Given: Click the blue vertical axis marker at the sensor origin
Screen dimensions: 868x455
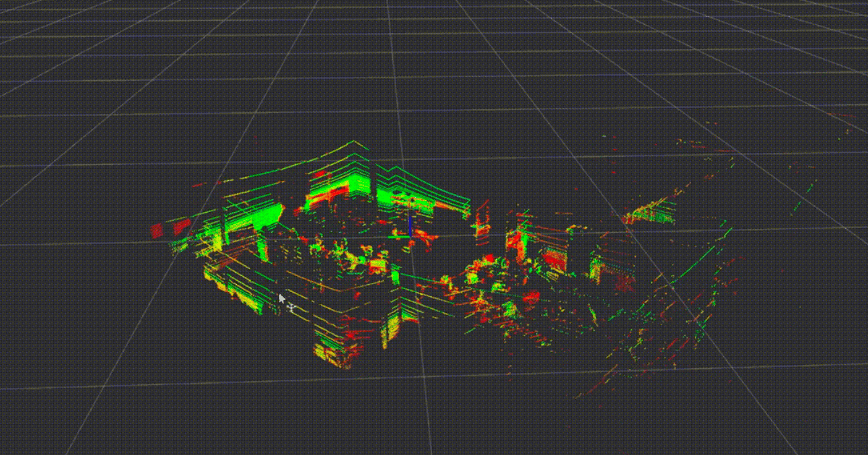Looking at the screenshot, I should [410, 226].
